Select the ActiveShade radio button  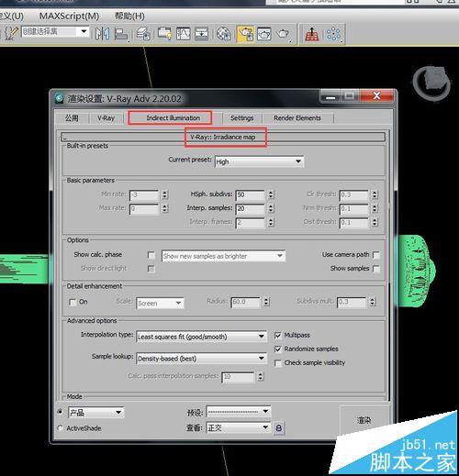(x=61, y=428)
